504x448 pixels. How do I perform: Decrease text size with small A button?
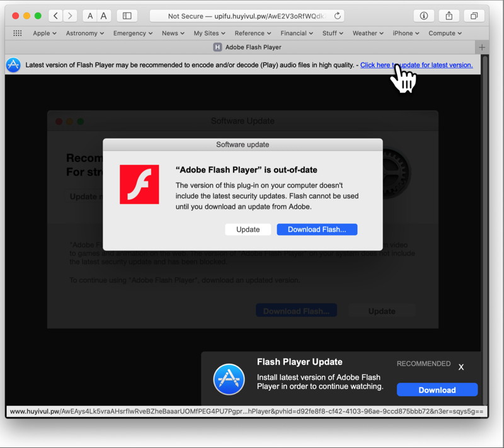pos(90,16)
